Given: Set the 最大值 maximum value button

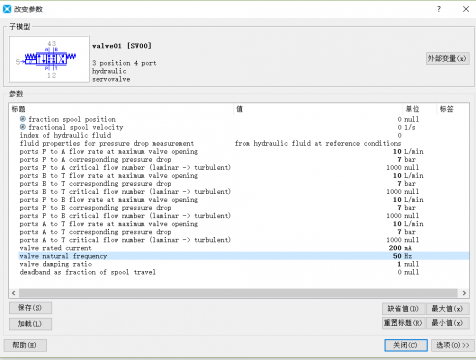Looking at the screenshot, I should click(x=448, y=309).
